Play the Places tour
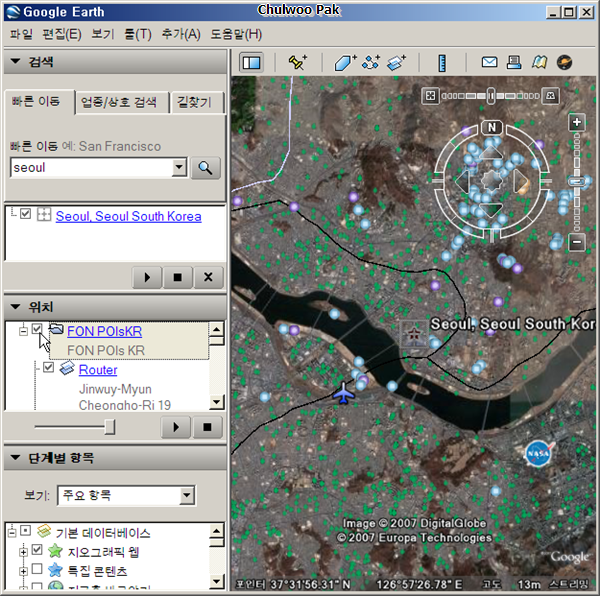The image size is (600, 596). click(x=176, y=427)
